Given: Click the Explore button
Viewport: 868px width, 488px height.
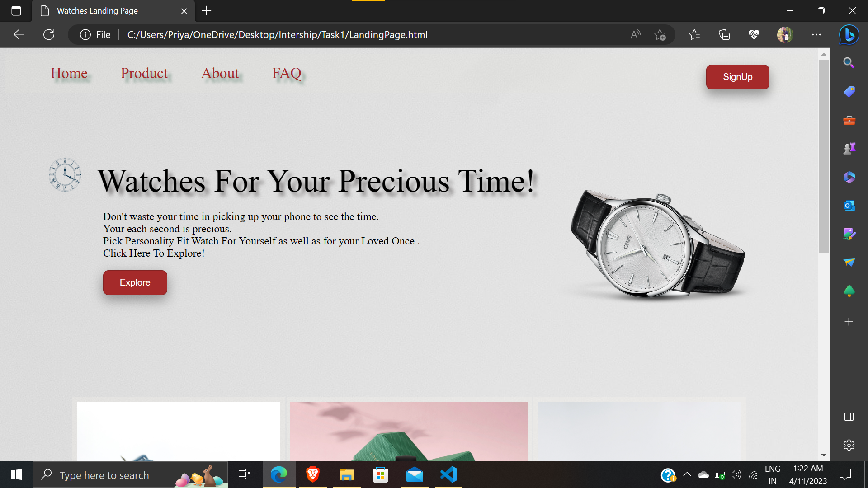Looking at the screenshot, I should pos(135,282).
